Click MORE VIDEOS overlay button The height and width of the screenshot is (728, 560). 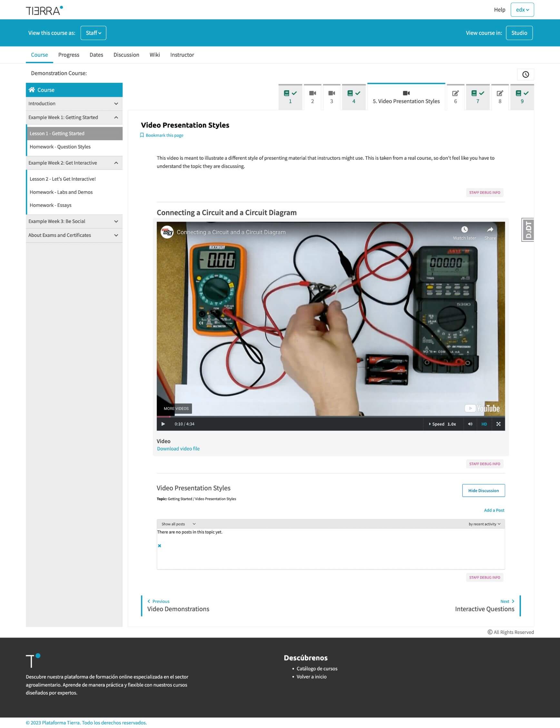point(176,408)
